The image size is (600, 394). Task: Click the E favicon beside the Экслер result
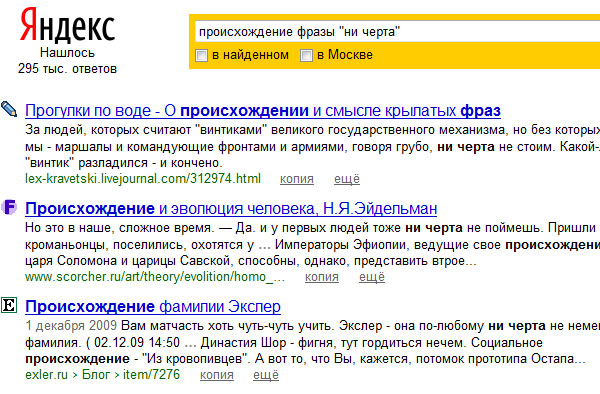point(9,305)
